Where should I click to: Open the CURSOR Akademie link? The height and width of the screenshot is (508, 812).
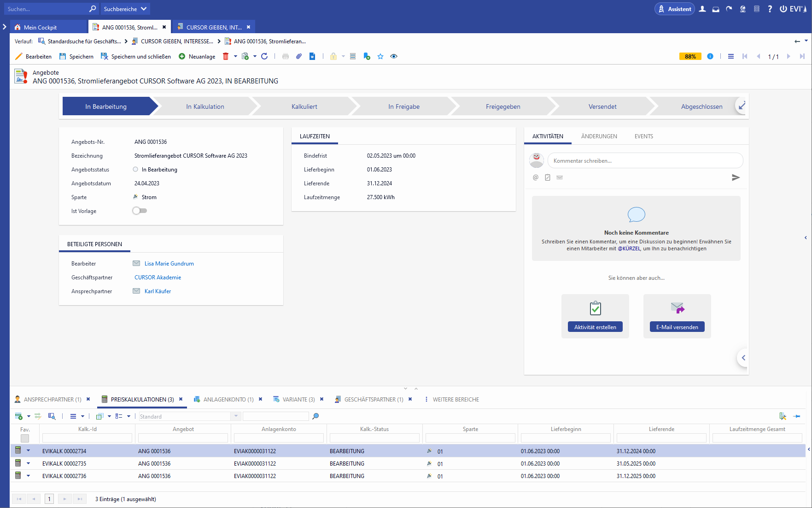(158, 278)
